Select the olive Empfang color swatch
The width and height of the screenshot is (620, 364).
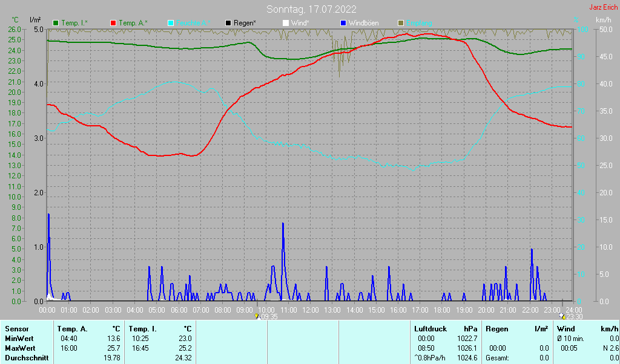point(401,24)
